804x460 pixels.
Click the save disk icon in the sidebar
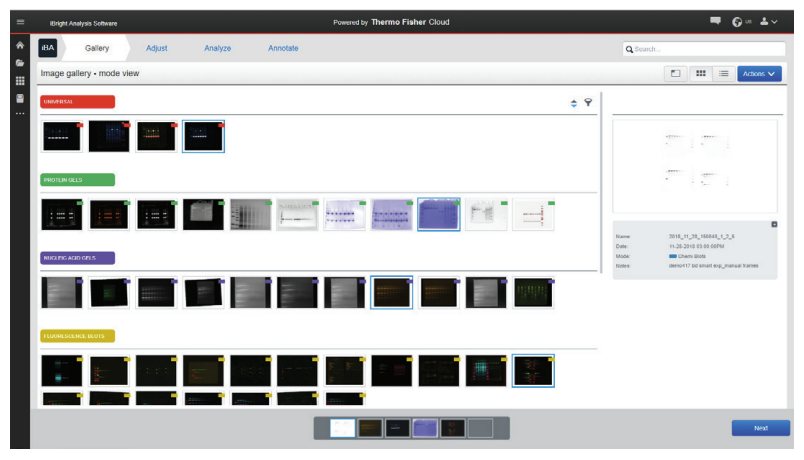[19, 98]
